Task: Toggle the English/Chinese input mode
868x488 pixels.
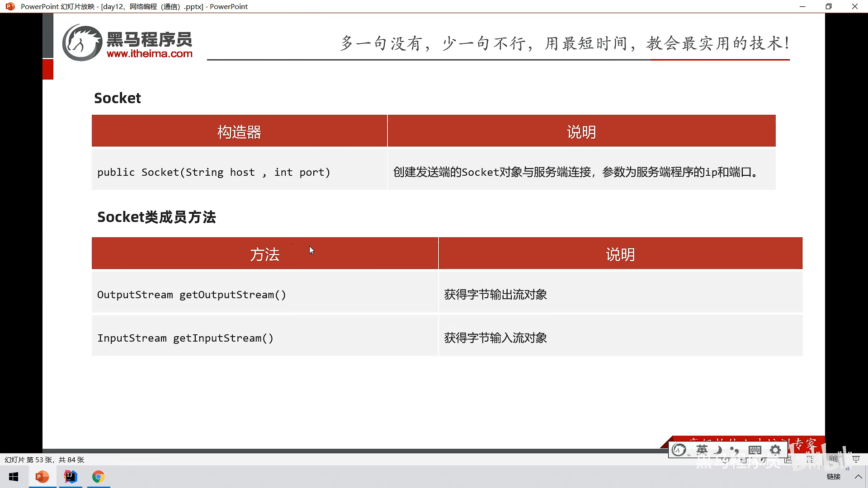Action: 702,450
